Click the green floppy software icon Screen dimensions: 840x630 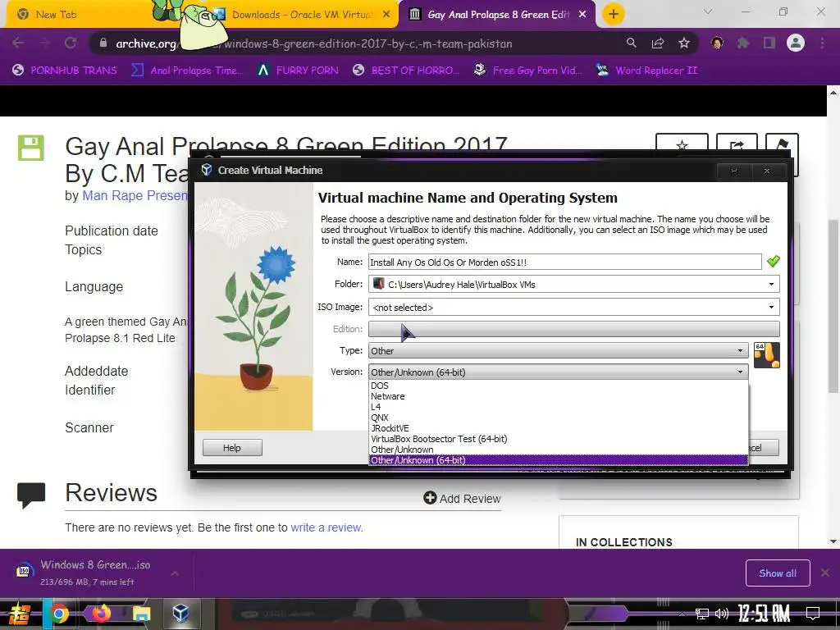tap(31, 148)
